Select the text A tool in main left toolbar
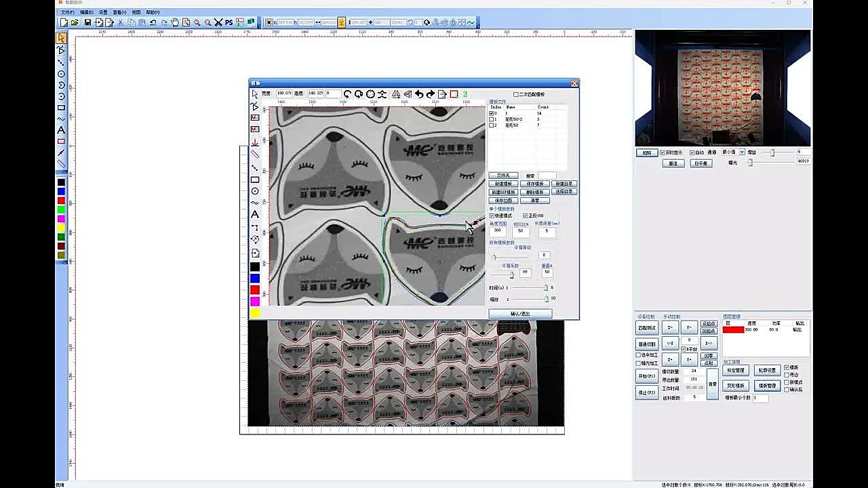Screen dimensions: 868x488 click(x=61, y=129)
